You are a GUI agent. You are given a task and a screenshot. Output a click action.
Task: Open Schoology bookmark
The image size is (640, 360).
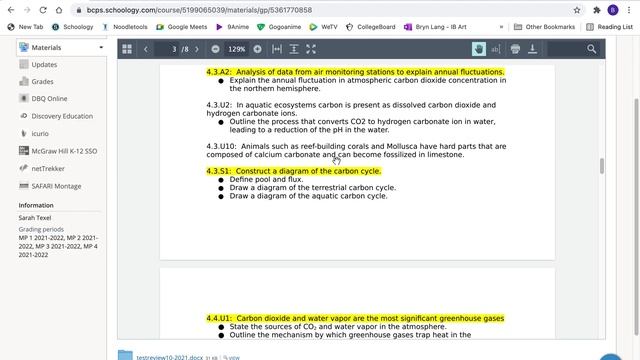click(73, 27)
